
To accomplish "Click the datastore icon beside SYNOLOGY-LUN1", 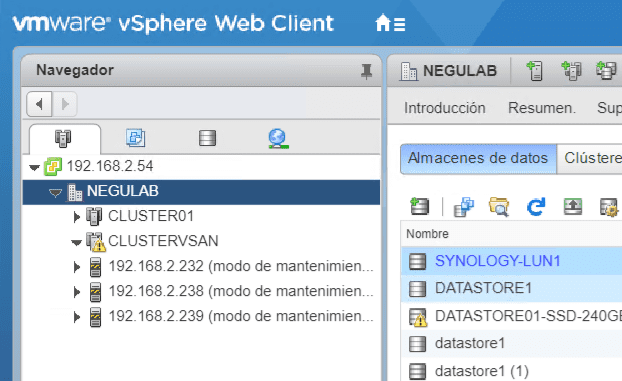I will point(417,262).
